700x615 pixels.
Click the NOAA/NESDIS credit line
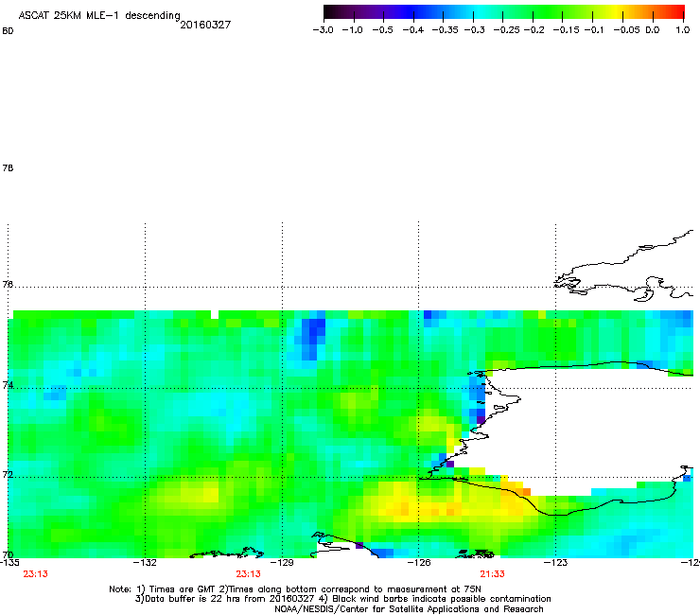point(409,609)
